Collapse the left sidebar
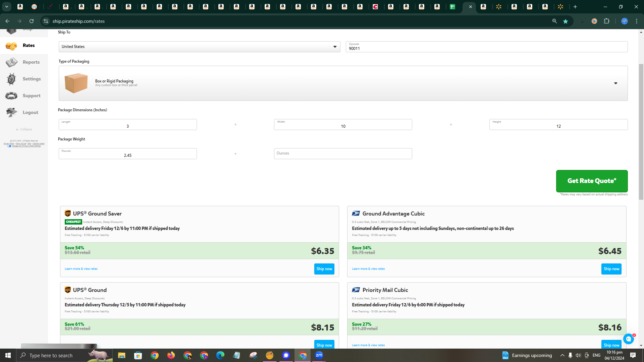This screenshot has height=362, width=644. tap(24, 129)
